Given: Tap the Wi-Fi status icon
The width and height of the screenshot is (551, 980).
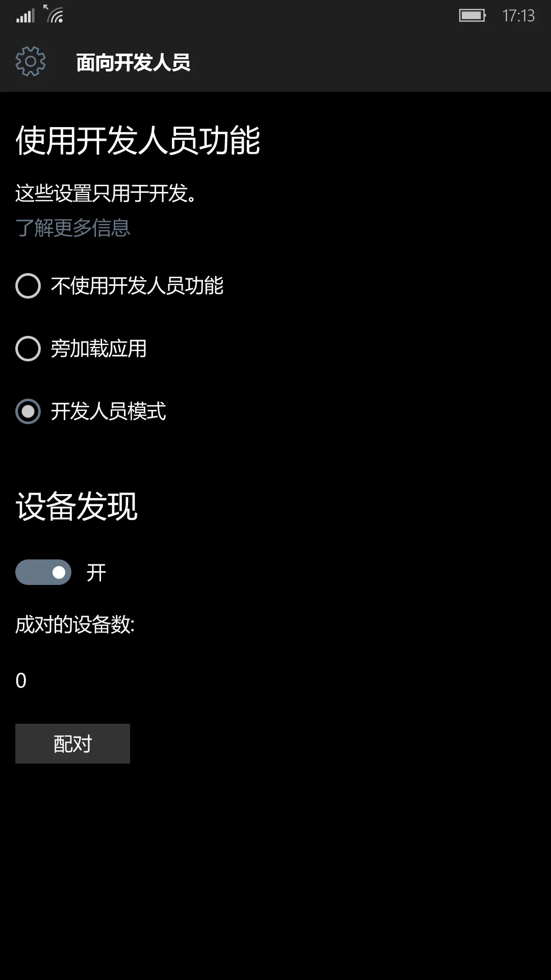Looking at the screenshot, I should point(54,14).
